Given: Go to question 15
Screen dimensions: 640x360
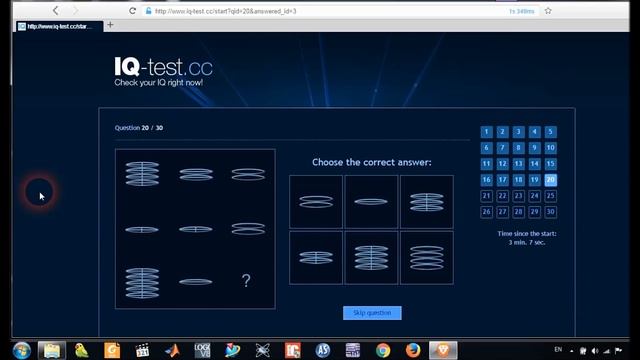Looking at the screenshot, I should (551, 164).
